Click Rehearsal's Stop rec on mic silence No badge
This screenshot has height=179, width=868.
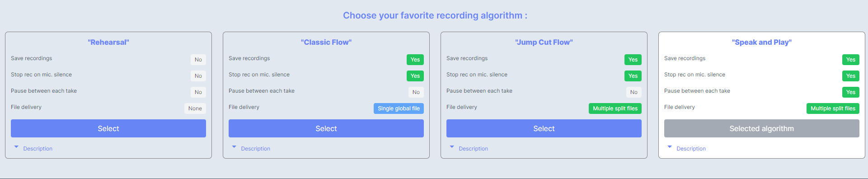[x=198, y=76]
